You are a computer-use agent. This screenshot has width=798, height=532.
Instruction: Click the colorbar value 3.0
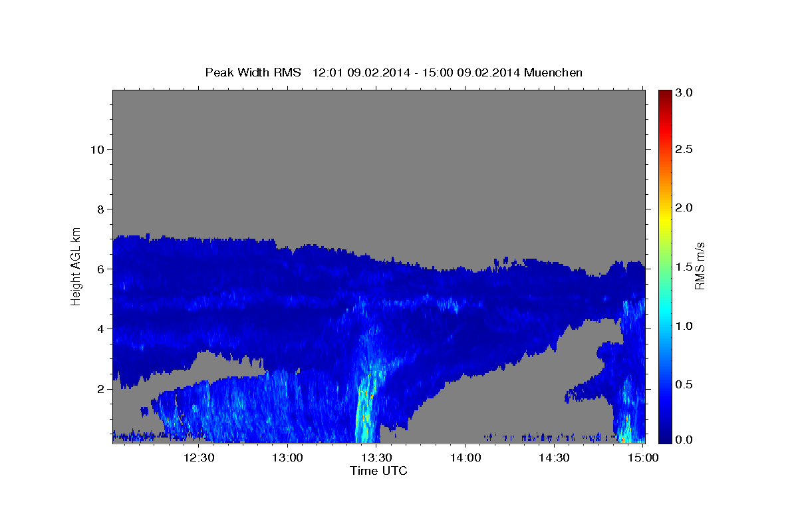point(686,92)
